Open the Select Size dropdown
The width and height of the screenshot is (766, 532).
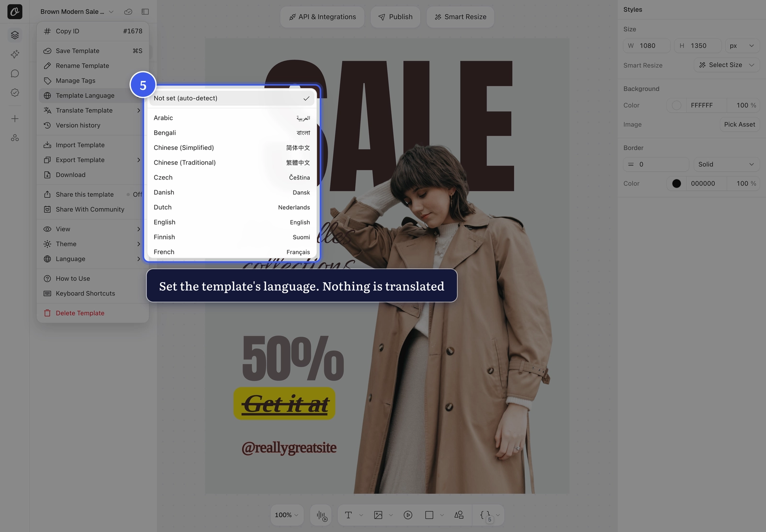click(727, 65)
